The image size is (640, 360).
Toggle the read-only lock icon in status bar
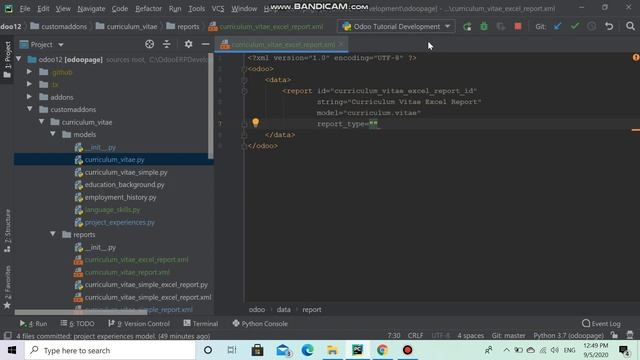click(614, 335)
